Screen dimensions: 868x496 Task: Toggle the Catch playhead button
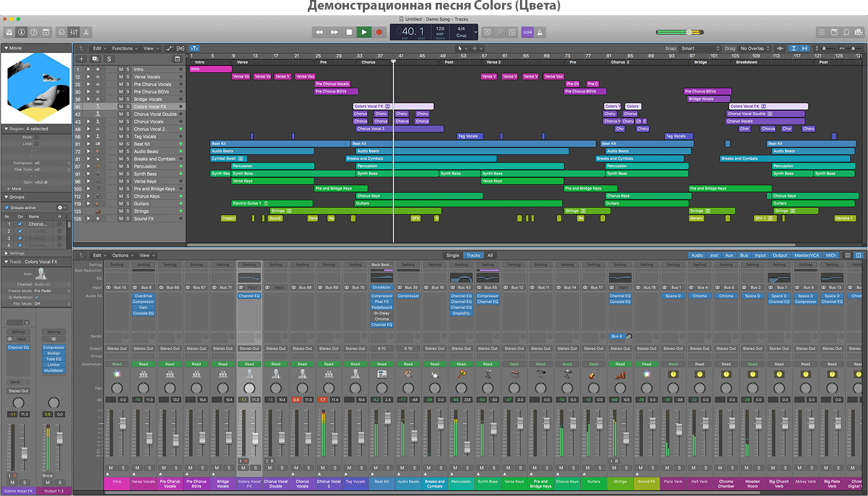tap(194, 49)
